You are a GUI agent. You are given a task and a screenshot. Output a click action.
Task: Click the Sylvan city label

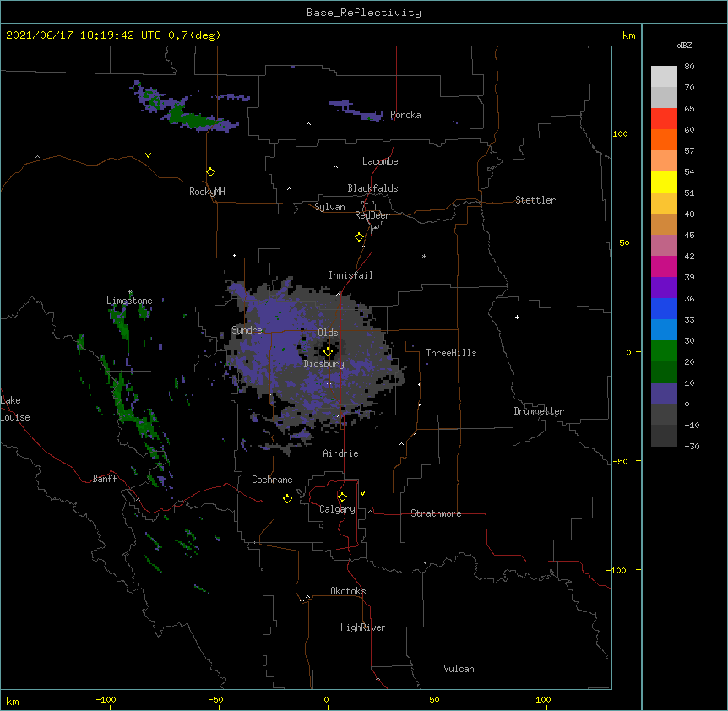coord(329,207)
